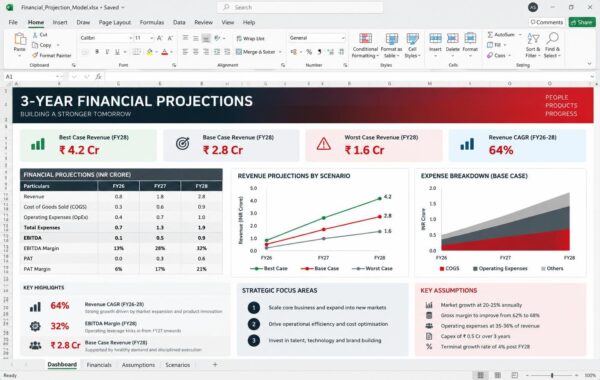Click the Cut scissors button
The height and width of the screenshot is (380, 600).
(40, 35)
